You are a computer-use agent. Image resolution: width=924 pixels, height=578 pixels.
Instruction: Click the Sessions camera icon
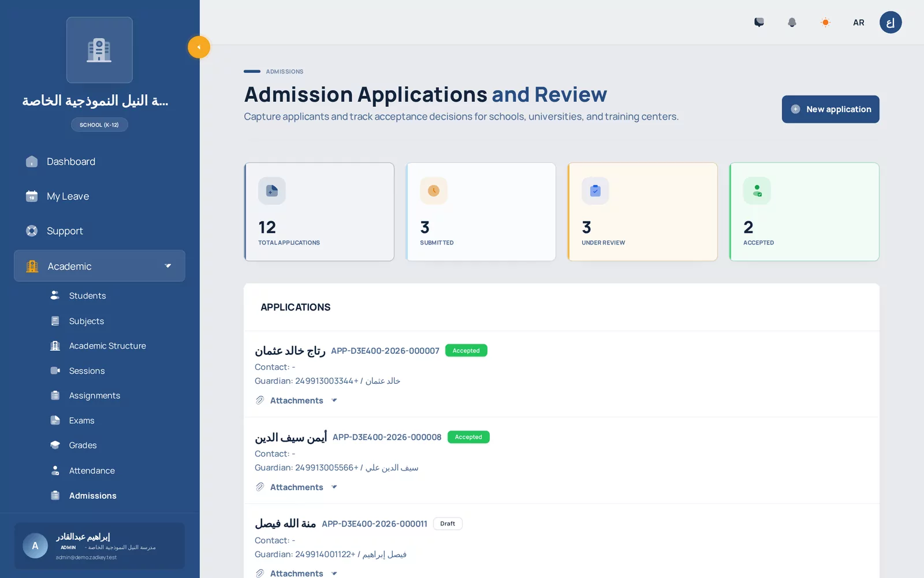pyautogui.click(x=55, y=370)
